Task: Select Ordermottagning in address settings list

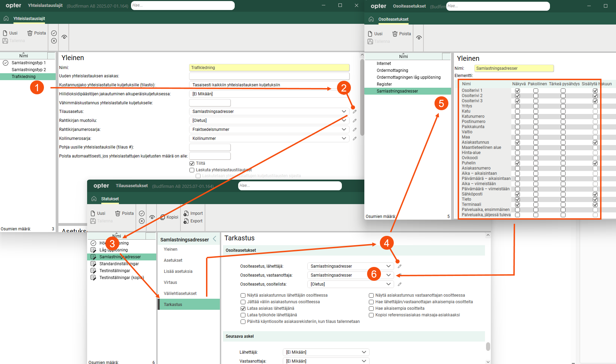Action: (392, 70)
